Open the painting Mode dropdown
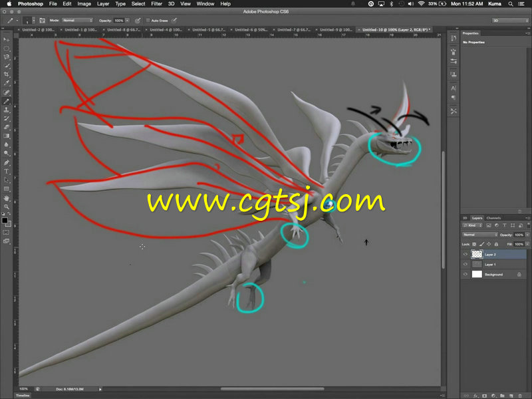This screenshot has width=532, height=399. coord(77,21)
